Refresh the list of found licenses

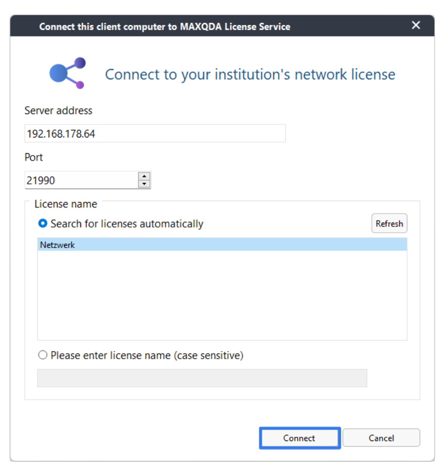tap(389, 224)
